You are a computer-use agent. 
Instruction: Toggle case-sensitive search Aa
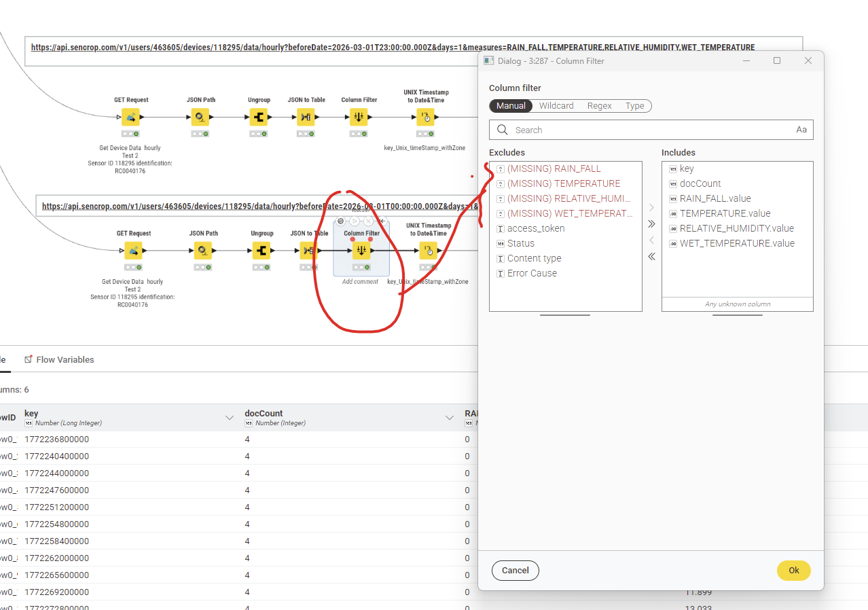point(801,130)
